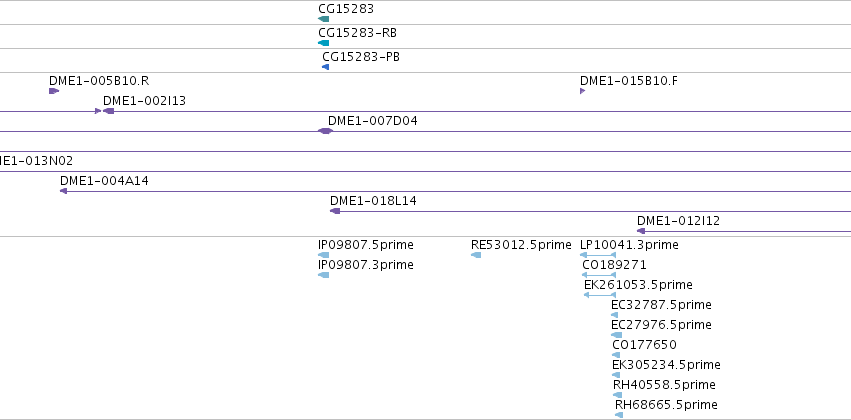Click the DME1-002I13 label
This screenshot has height=420, width=851.
pyautogui.click(x=144, y=101)
